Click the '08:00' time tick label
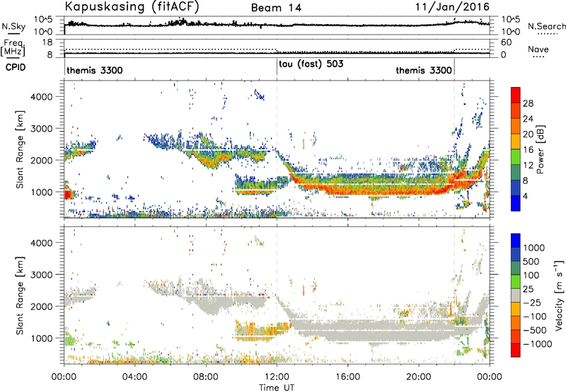Screen dimensions: 566x392 click(x=206, y=377)
